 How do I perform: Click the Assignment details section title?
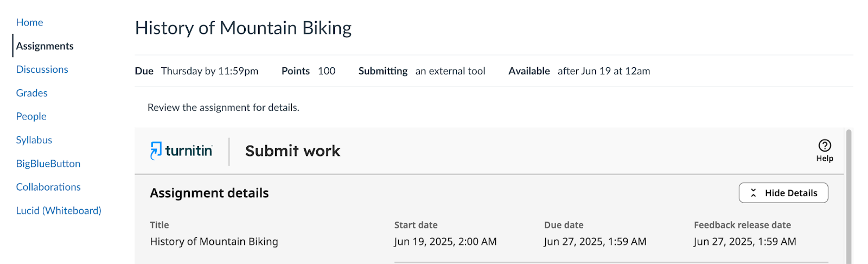point(209,193)
